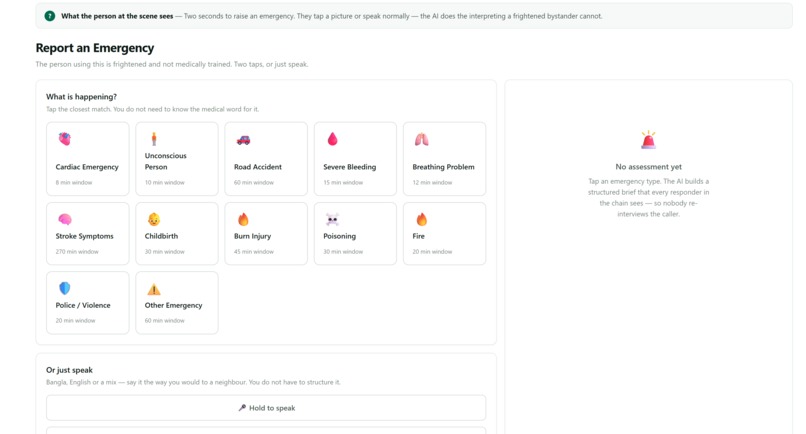Image resolution: width=806 pixels, height=434 pixels.
Task: Tap the blue shield icon for Police / Violence
Action: point(65,288)
